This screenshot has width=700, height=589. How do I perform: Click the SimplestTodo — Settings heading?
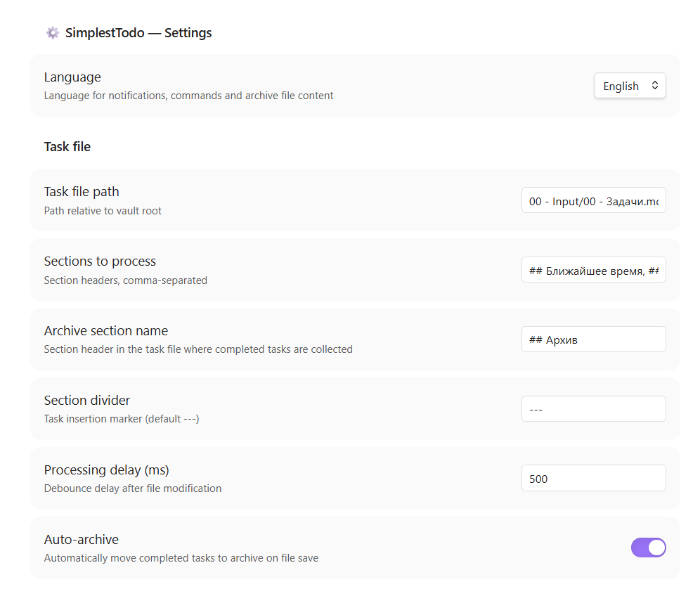138,32
